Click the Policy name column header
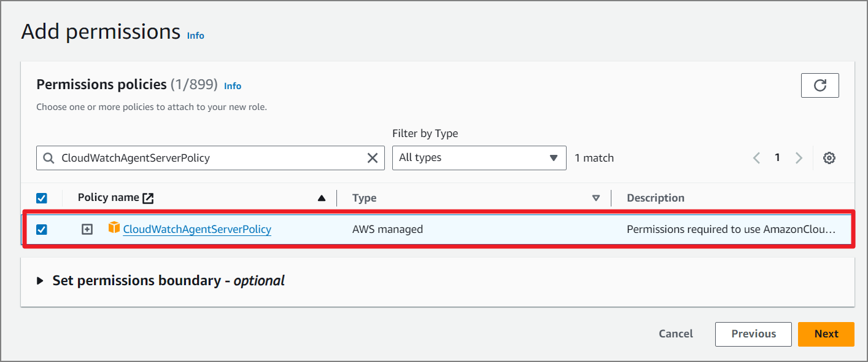This screenshot has width=868, height=362. click(x=108, y=198)
